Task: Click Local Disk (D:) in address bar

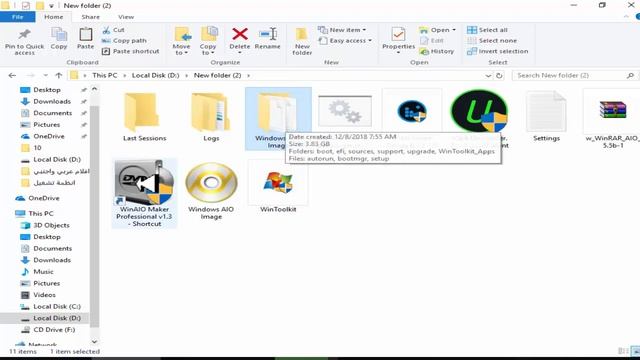Action: (x=156, y=76)
